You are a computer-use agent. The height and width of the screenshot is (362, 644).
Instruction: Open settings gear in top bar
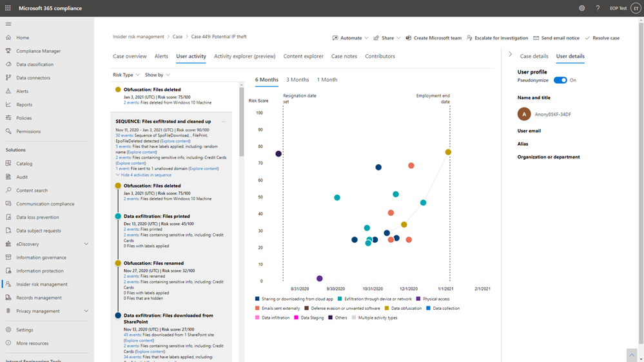pos(582,8)
